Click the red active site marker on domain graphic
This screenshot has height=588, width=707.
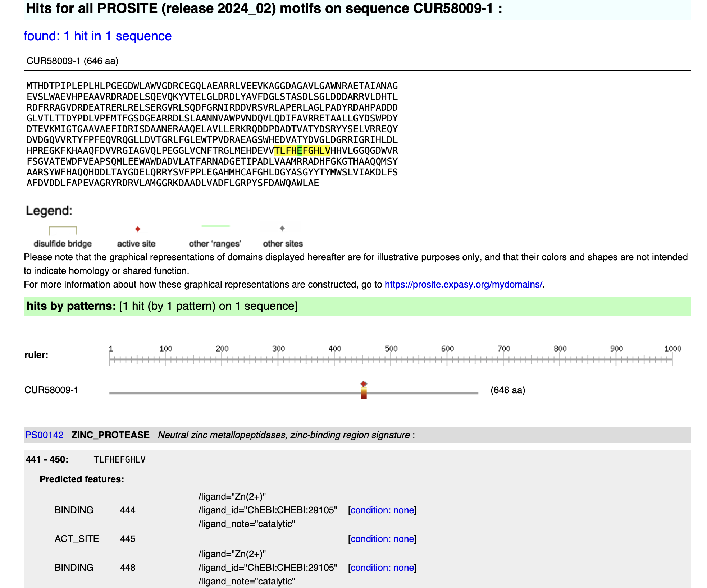pyautogui.click(x=364, y=384)
